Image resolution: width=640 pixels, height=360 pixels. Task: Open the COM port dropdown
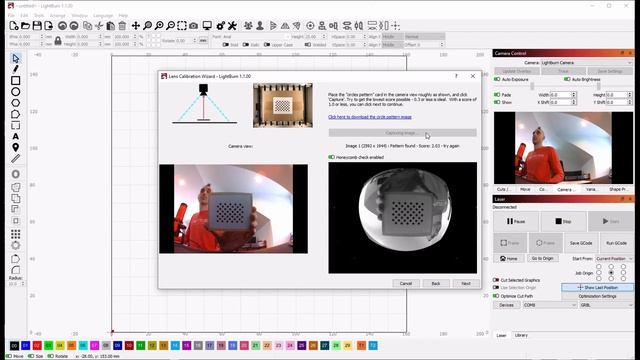[550, 305]
